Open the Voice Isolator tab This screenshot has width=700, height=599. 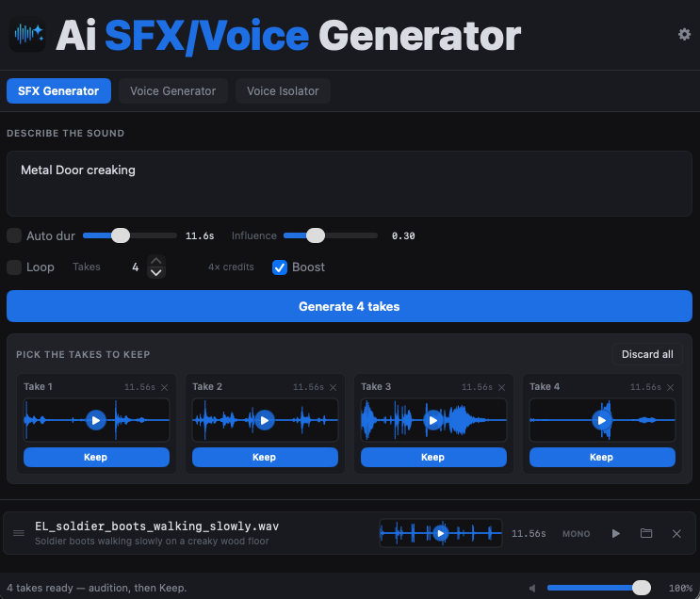283,91
